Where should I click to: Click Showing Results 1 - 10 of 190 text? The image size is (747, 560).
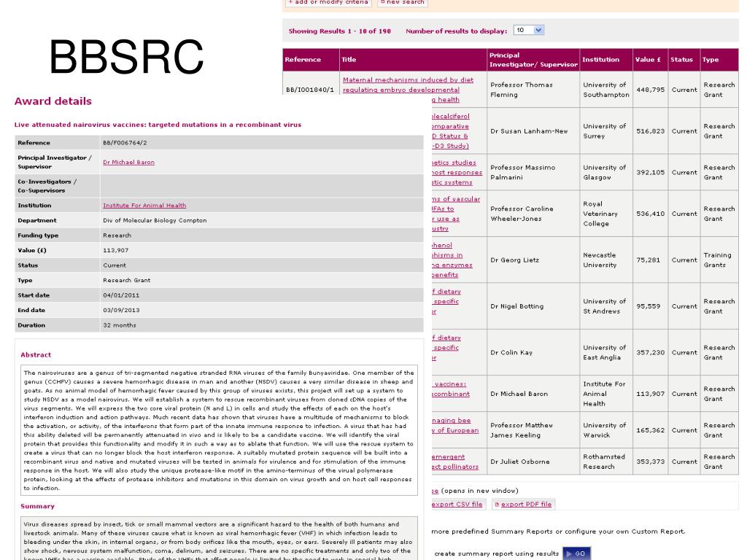[340, 31]
